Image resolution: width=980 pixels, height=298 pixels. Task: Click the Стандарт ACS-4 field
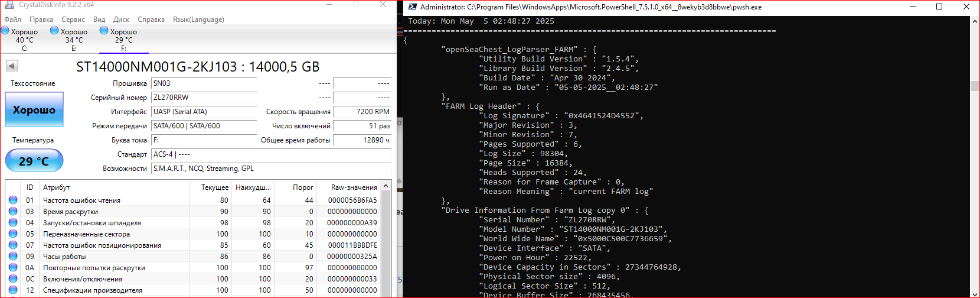coord(271,154)
